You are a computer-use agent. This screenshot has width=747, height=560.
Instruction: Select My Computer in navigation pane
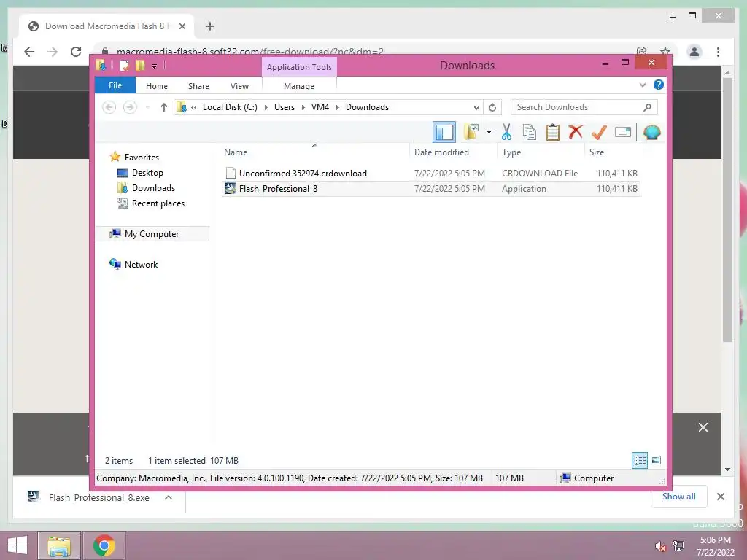[x=152, y=234]
